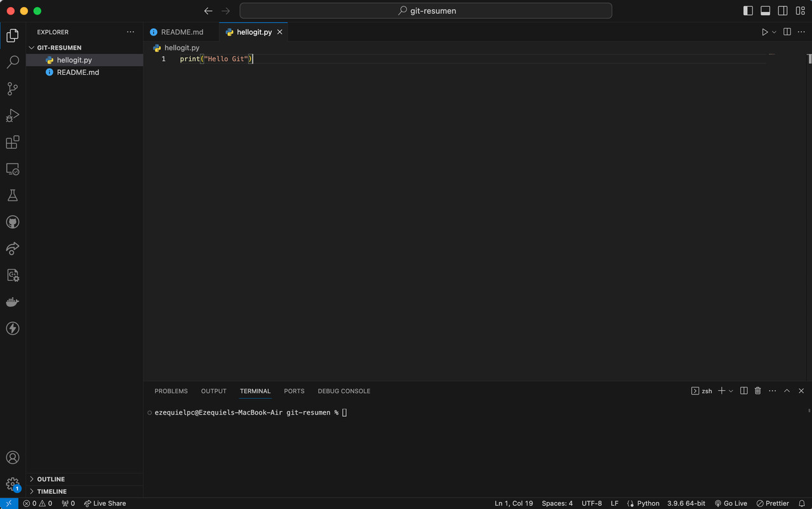Expand the TIMELINE section
This screenshot has width=812, height=509.
click(85, 491)
